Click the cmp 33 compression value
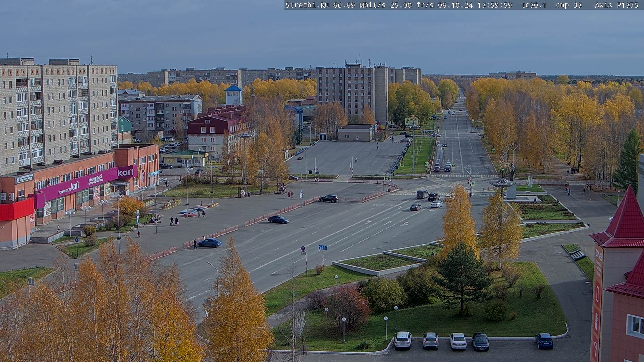 [x=569, y=5]
